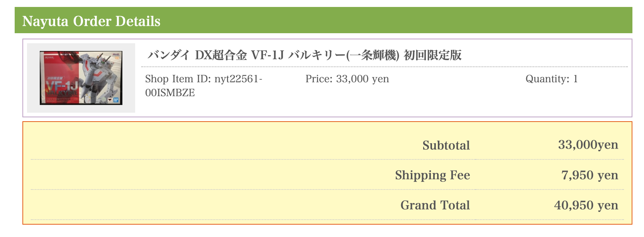Click the Bandai logo on the product box image
The height and width of the screenshot is (237, 644).
115,100
